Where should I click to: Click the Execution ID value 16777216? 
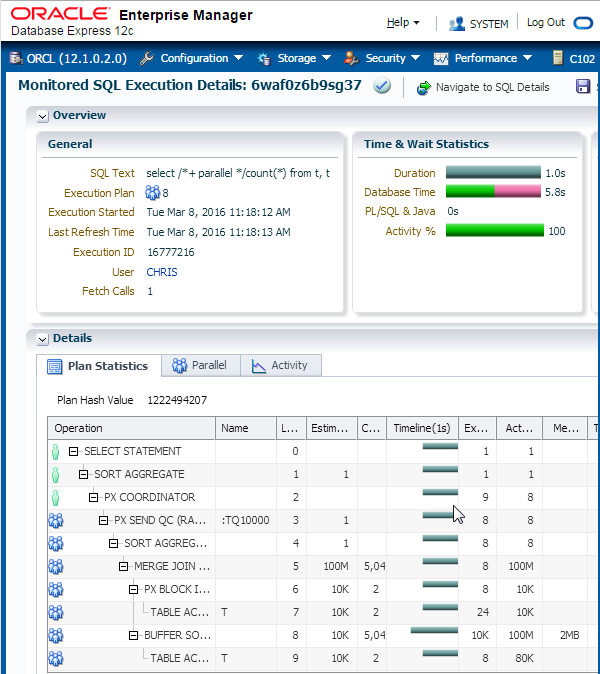pyautogui.click(x=171, y=252)
